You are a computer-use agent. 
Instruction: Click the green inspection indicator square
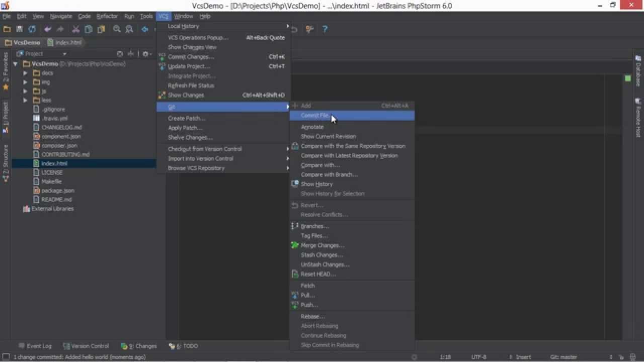pos(628,78)
